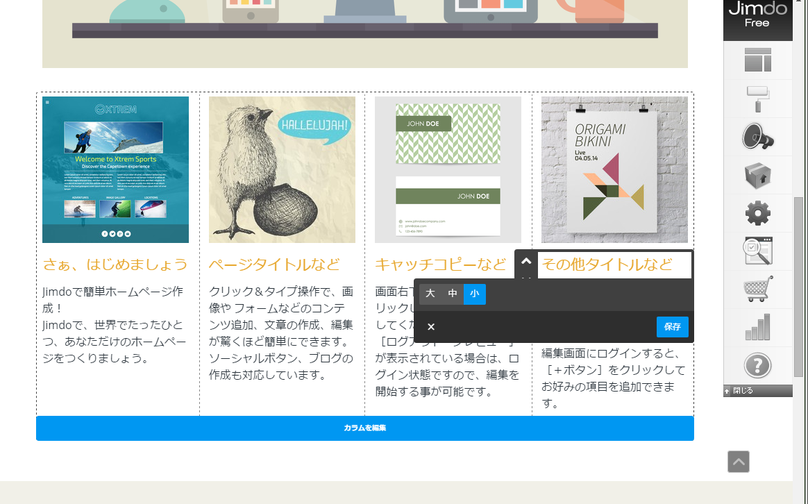The width and height of the screenshot is (808, 504).
Task: Click paragraph containing 編集画面にログインすると
Action: click(613, 378)
